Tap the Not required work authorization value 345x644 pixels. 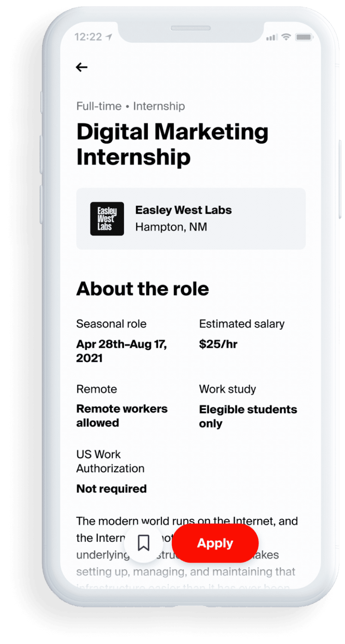tap(111, 488)
